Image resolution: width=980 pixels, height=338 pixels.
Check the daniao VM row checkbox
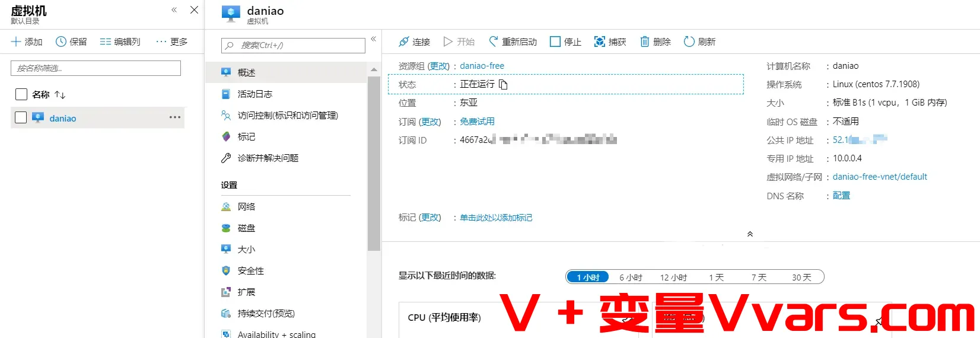click(x=21, y=117)
